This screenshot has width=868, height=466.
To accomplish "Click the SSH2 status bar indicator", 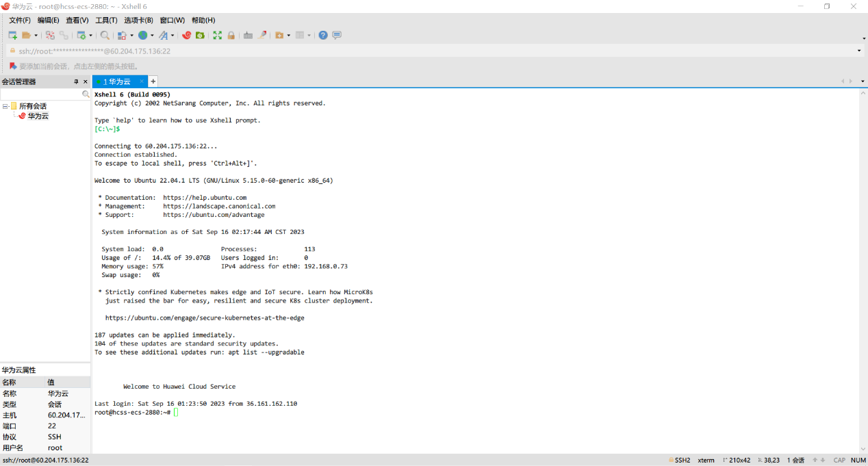I will (679, 461).
